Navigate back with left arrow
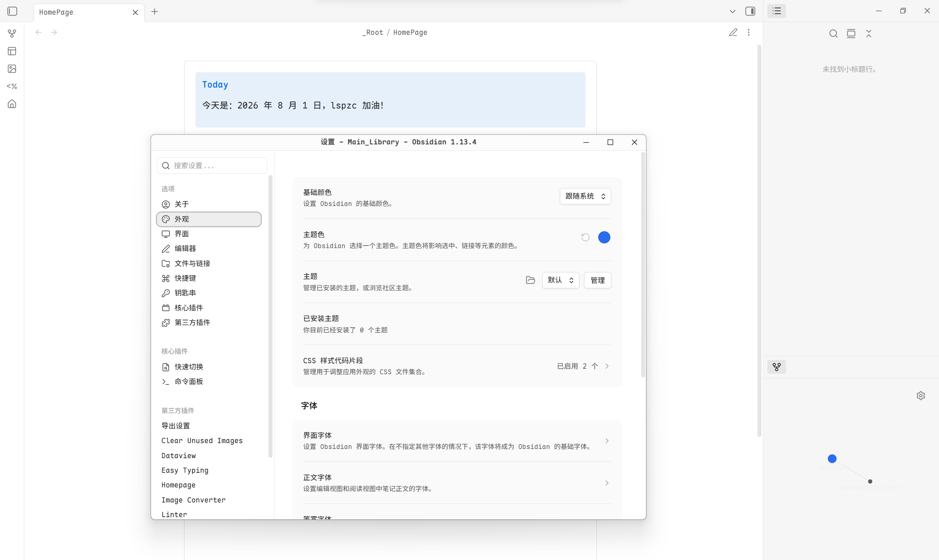The height and width of the screenshot is (560, 939). (x=39, y=33)
